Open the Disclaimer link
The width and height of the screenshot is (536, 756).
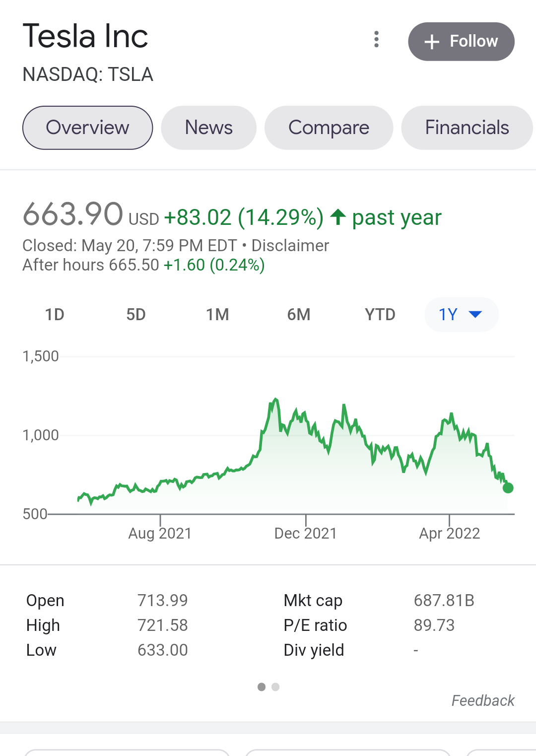click(x=290, y=246)
